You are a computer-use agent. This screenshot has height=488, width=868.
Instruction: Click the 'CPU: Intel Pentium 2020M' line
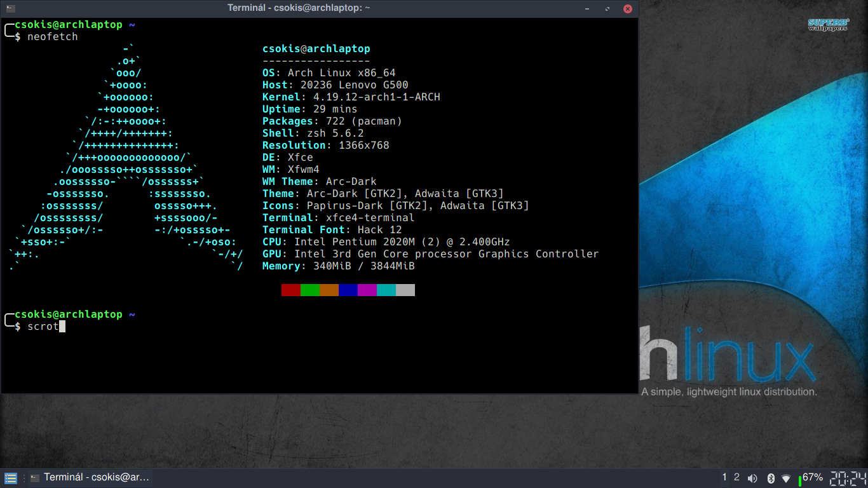tap(386, 242)
